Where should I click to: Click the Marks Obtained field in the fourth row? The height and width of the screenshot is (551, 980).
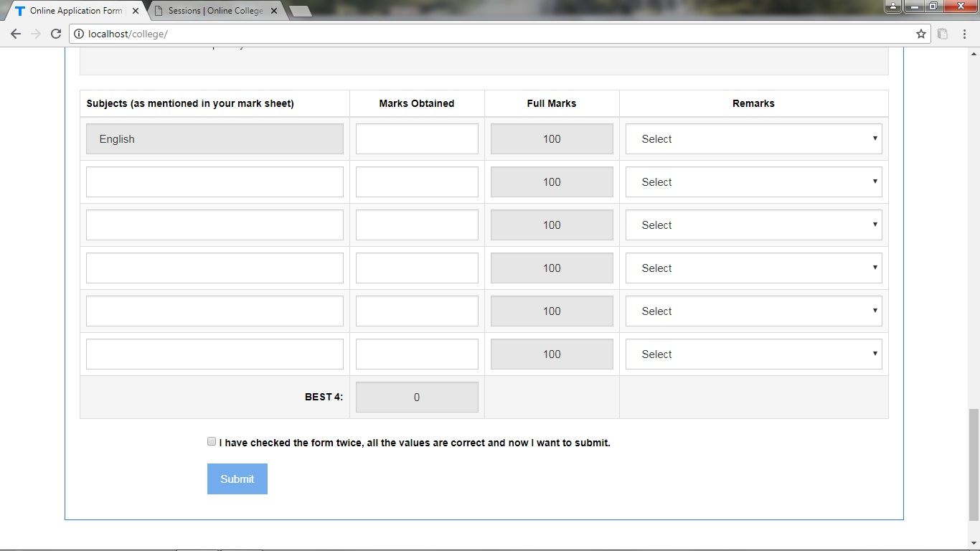[x=417, y=268]
